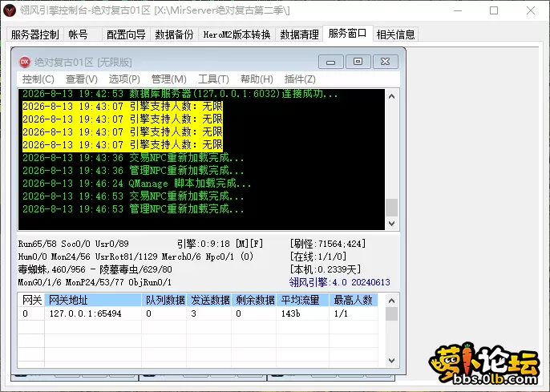Click the red DX icon of 绝对复古01区 window
The height and width of the screenshot is (392, 550).
pyautogui.click(x=25, y=62)
